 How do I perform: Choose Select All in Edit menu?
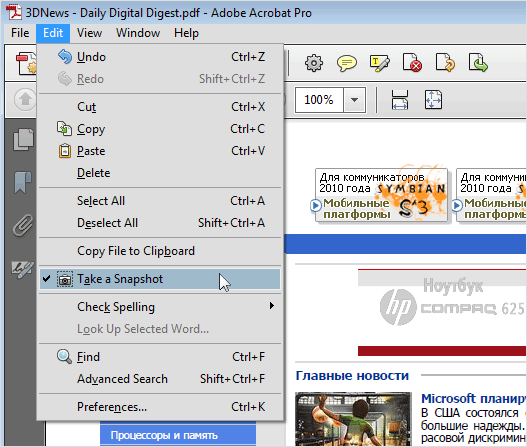pyautogui.click(x=160, y=201)
